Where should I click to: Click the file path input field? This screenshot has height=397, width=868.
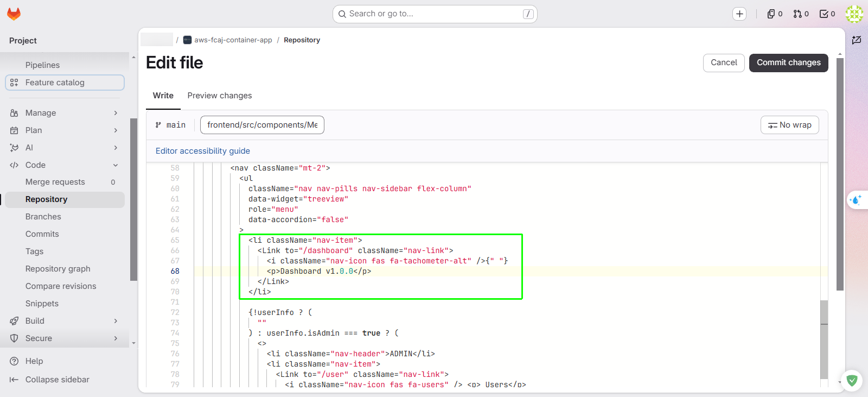tap(262, 125)
